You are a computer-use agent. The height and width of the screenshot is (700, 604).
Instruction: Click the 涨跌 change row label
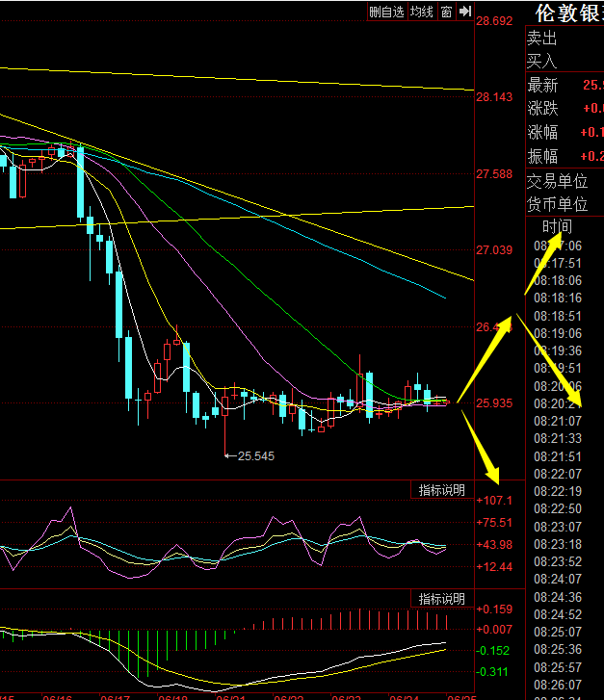542,109
